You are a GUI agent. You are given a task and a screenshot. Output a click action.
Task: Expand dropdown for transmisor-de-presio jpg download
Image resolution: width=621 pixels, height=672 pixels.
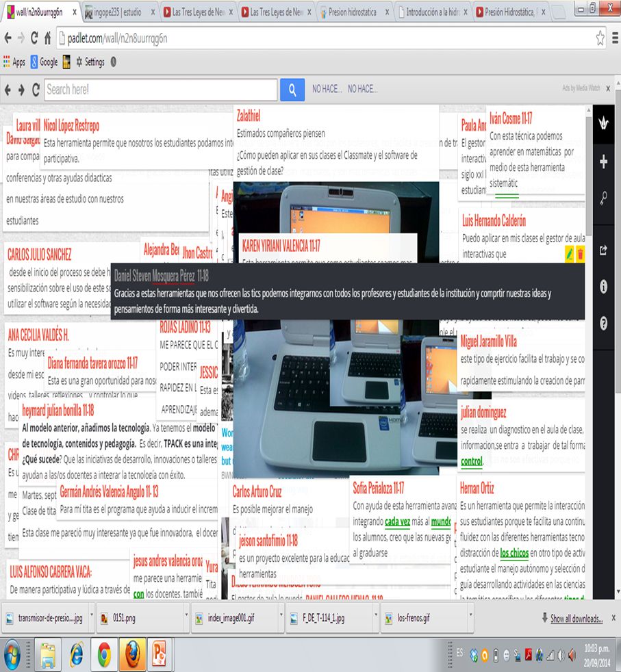91,615
